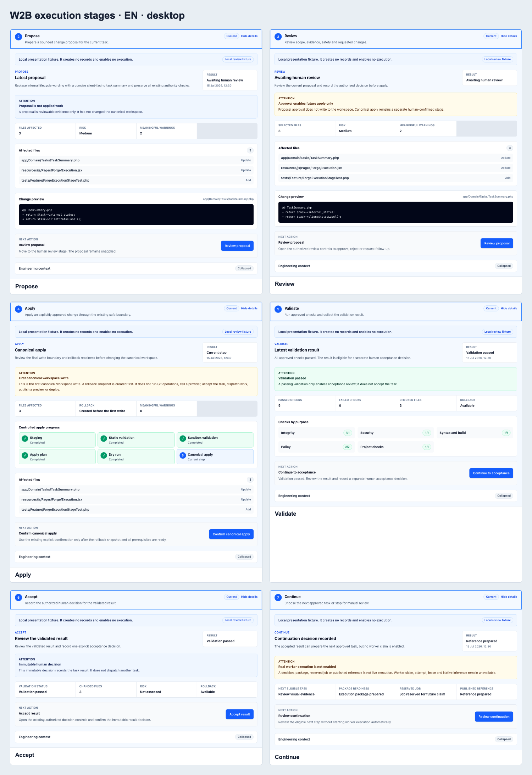Click the Accept result button
Viewport: 532px width, 775px height.
(x=240, y=714)
